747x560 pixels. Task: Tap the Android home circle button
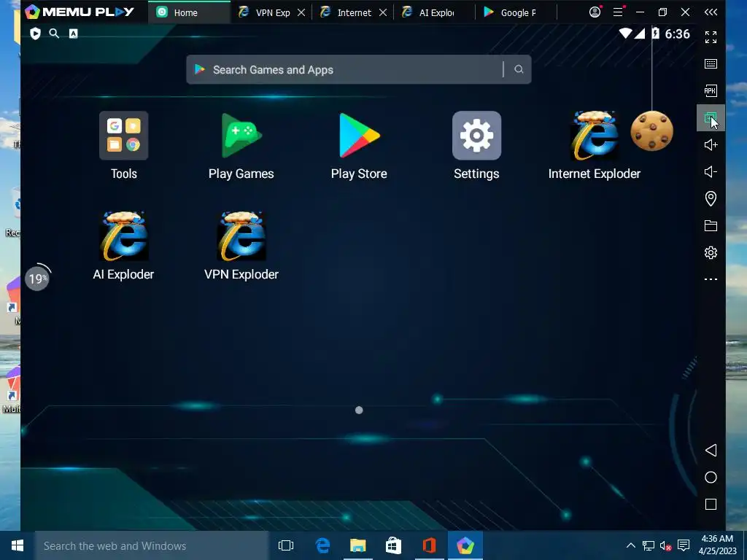[711, 477]
